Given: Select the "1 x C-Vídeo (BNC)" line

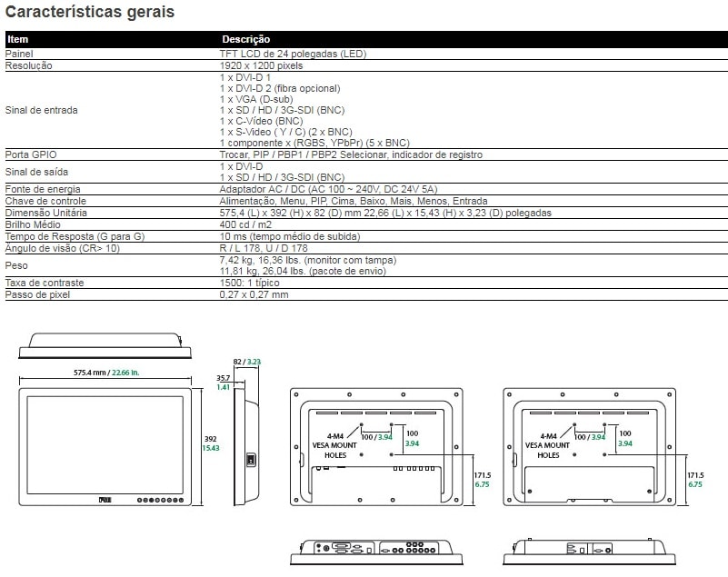Looking at the screenshot, I should pos(261,121).
